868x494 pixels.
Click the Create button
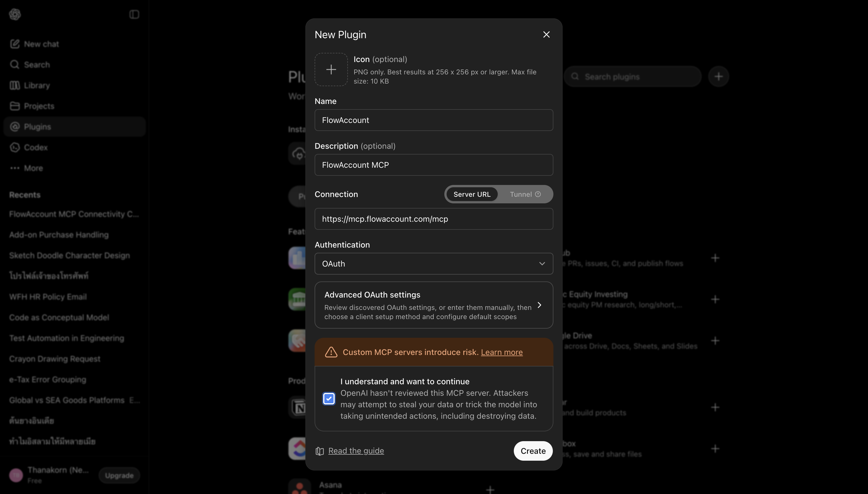533,451
